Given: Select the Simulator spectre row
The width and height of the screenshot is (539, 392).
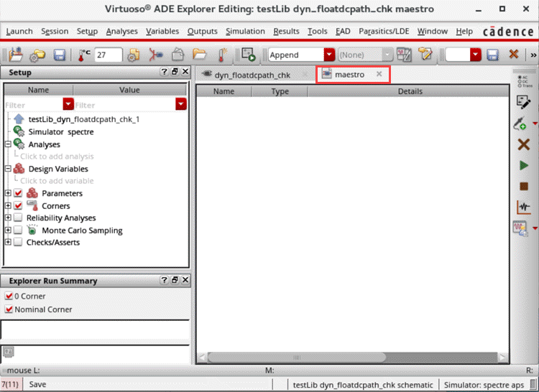Looking at the screenshot, I should [61, 132].
